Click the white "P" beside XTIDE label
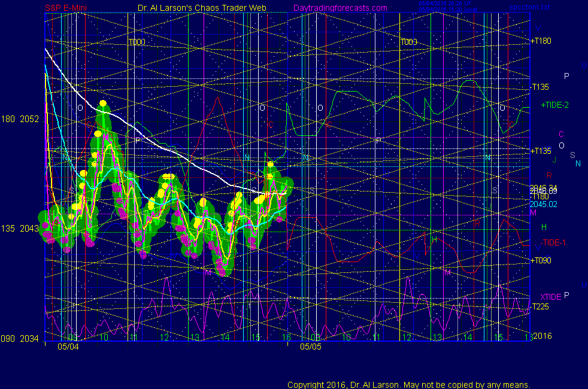Image resolution: width=588 pixels, height=389 pixels. 566,295
